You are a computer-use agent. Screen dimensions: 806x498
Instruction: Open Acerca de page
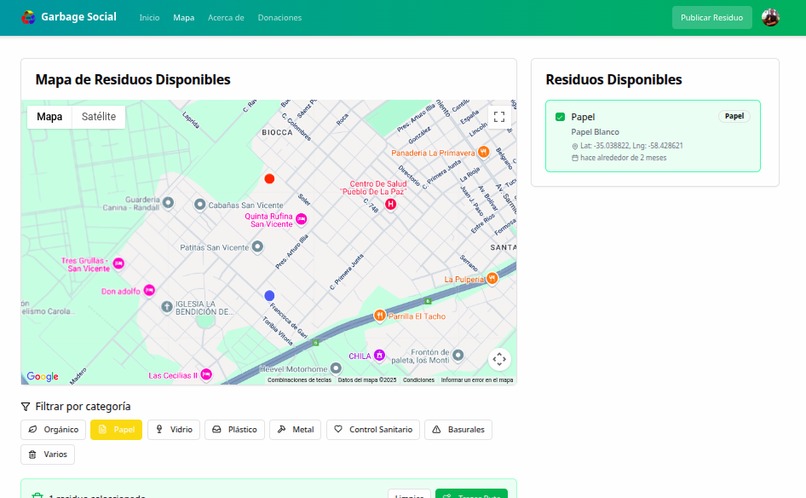[226, 17]
